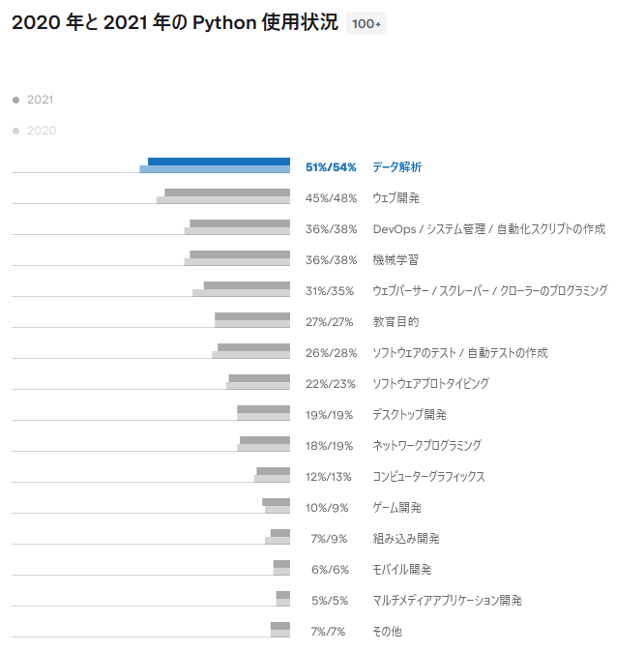Click the 教育目的 row label
This screenshot has width=644, height=652.
395,322
